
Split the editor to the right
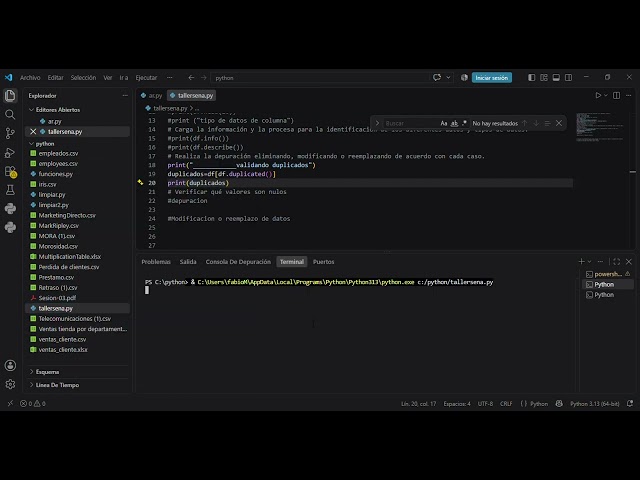coord(617,96)
